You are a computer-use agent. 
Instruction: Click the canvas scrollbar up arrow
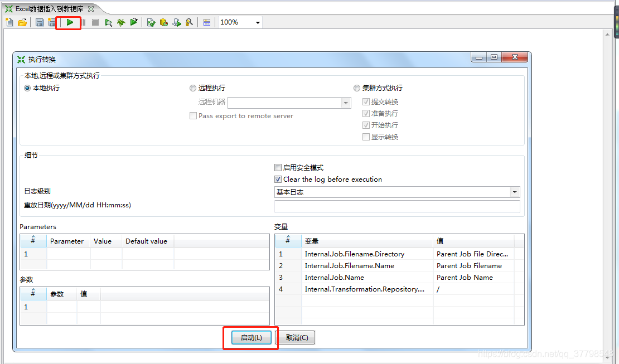coord(607,35)
